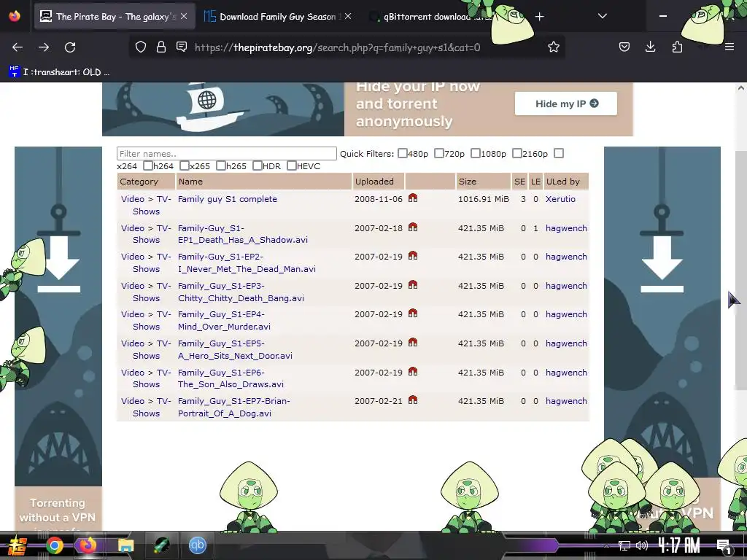Image resolution: width=747 pixels, height=560 pixels.
Task: Open the Firefox hamburger menu
Action: pos(729,47)
